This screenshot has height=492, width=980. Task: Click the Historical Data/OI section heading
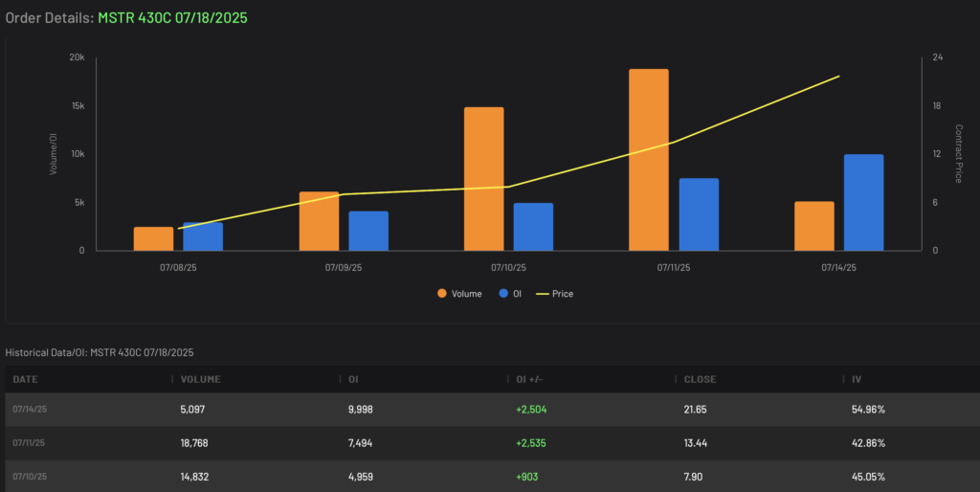pyautogui.click(x=100, y=352)
